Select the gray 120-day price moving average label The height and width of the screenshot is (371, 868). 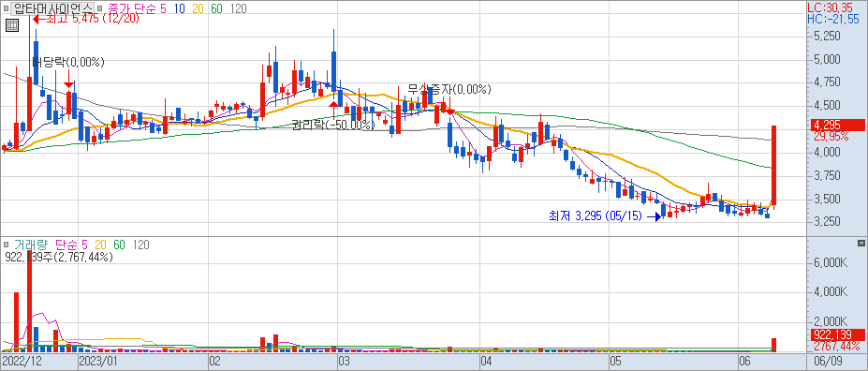click(x=238, y=8)
